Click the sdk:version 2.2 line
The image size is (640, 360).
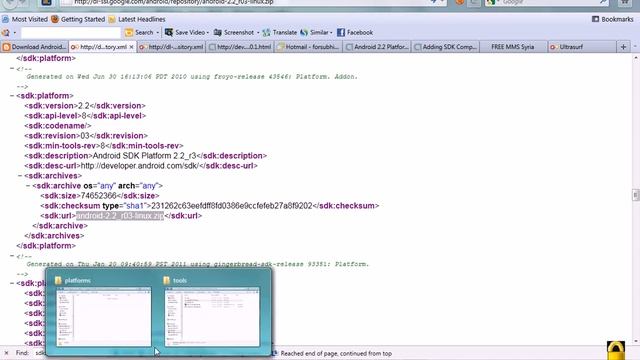[85, 106]
